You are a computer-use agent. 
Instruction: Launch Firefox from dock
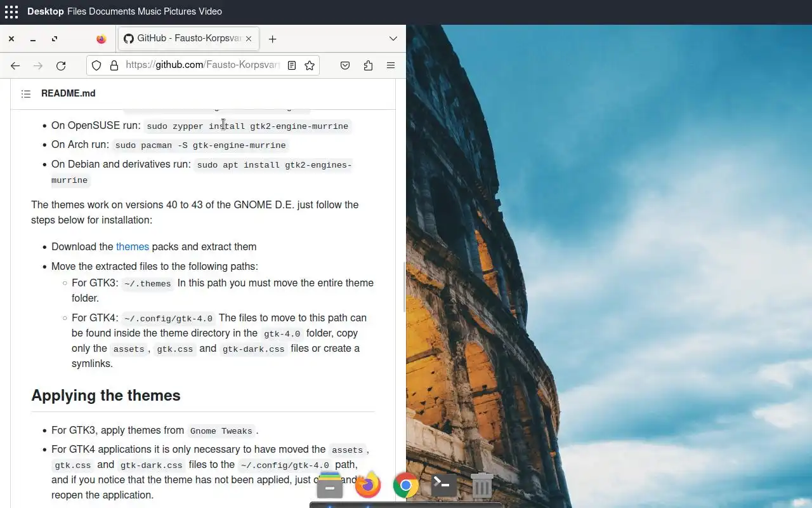point(368,486)
